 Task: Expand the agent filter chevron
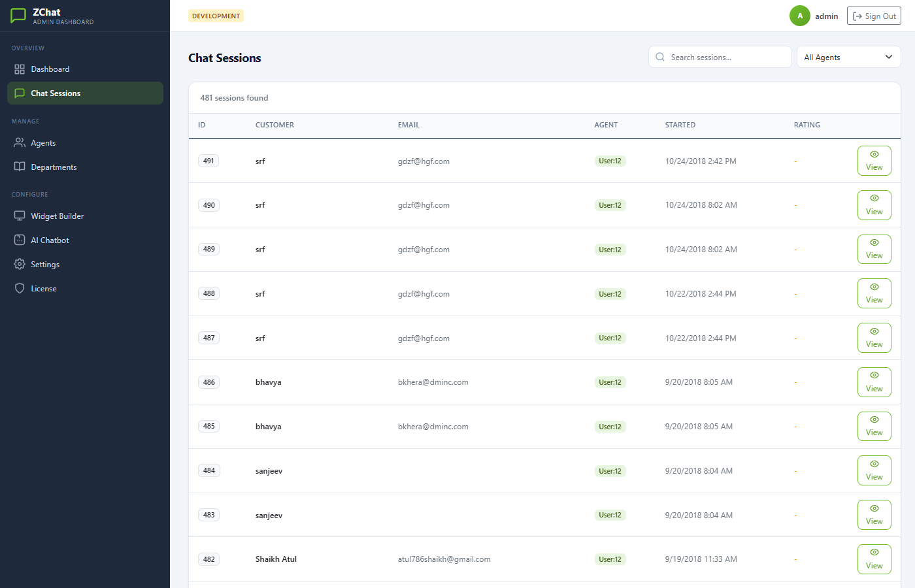pos(889,57)
